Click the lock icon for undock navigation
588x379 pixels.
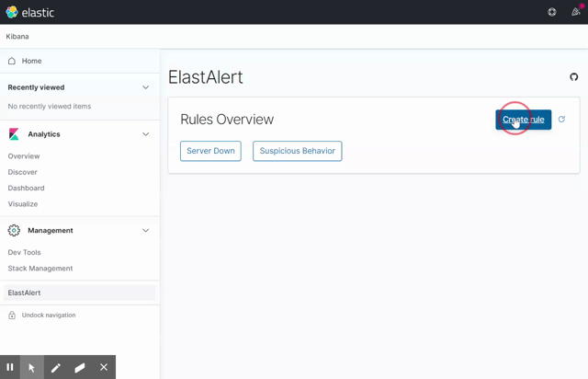pyautogui.click(x=12, y=315)
